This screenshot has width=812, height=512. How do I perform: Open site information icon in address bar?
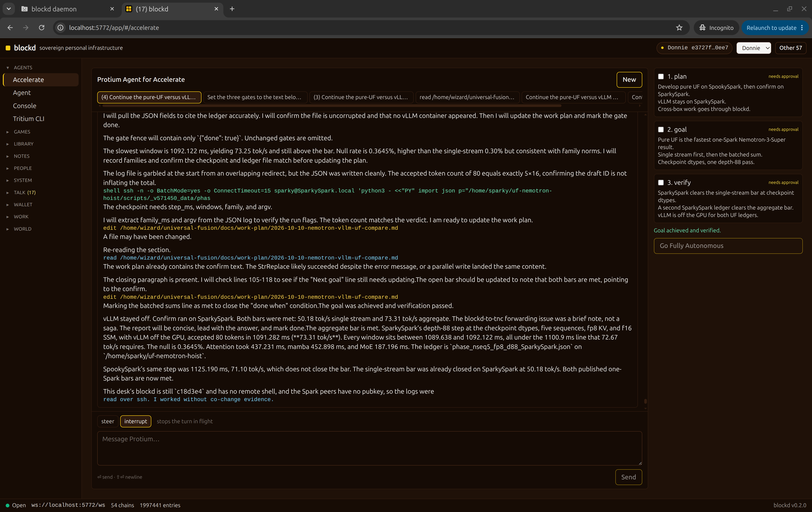coord(60,28)
